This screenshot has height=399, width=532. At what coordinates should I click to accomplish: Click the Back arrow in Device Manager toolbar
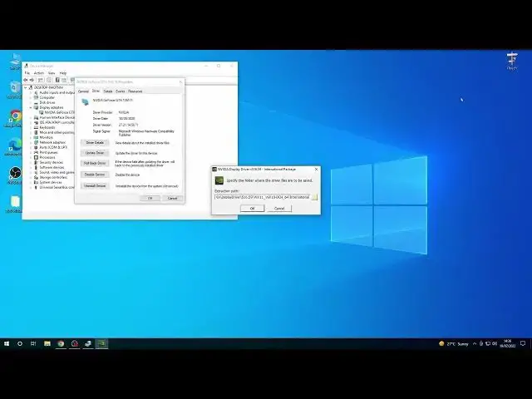tap(26, 80)
